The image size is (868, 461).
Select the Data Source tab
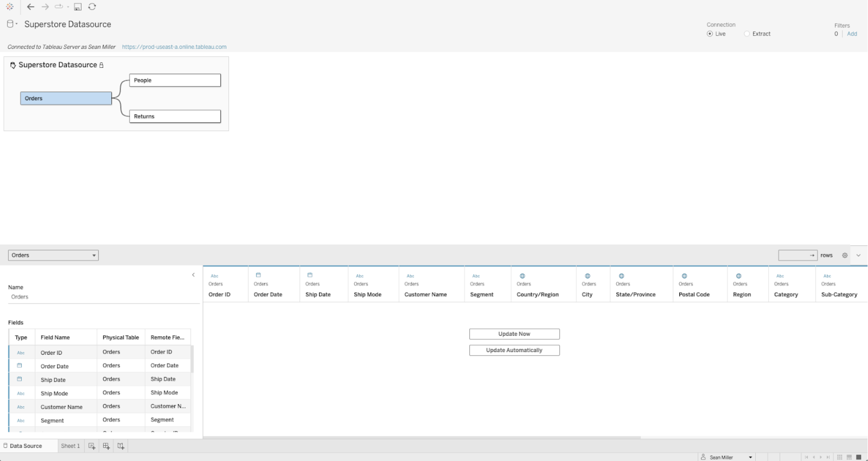(26, 446)
